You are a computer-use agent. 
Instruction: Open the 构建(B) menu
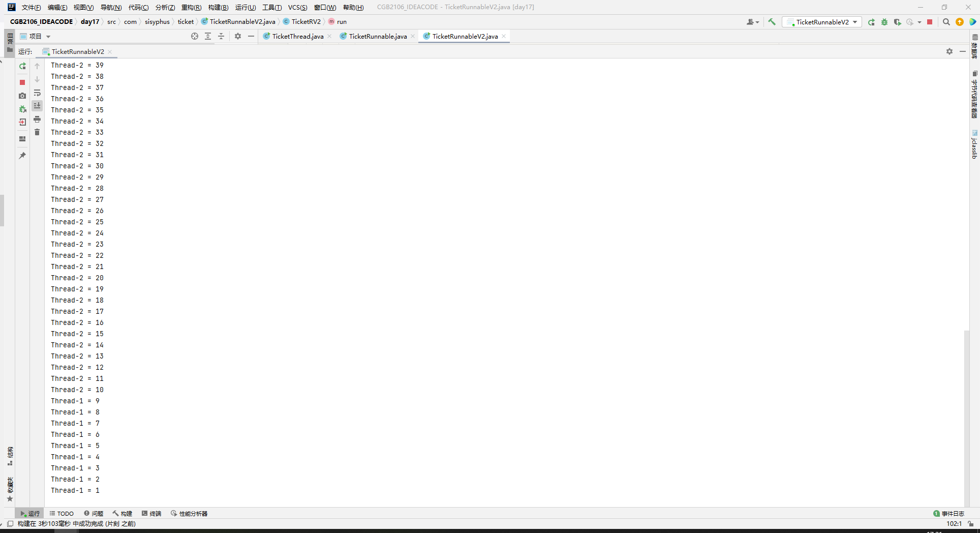[x=218, y=7]
